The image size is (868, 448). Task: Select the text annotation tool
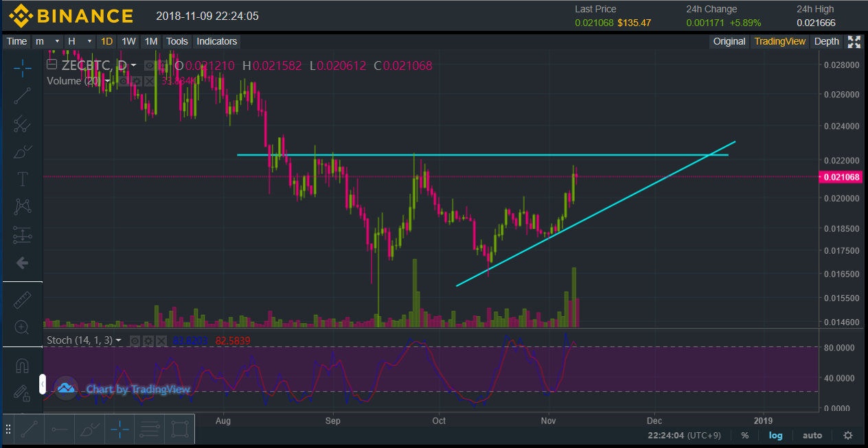[23, 180]
